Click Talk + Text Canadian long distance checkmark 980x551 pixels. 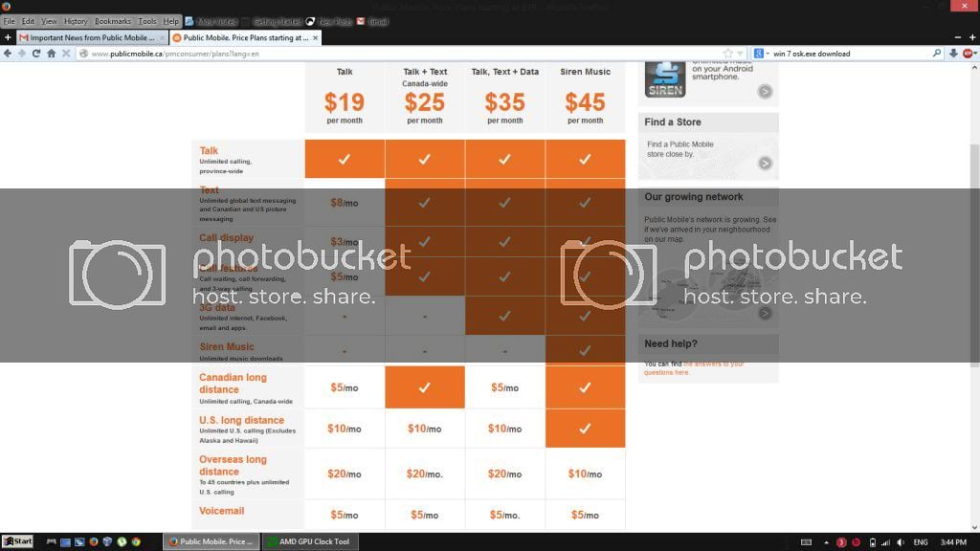[x=424, y=388]
